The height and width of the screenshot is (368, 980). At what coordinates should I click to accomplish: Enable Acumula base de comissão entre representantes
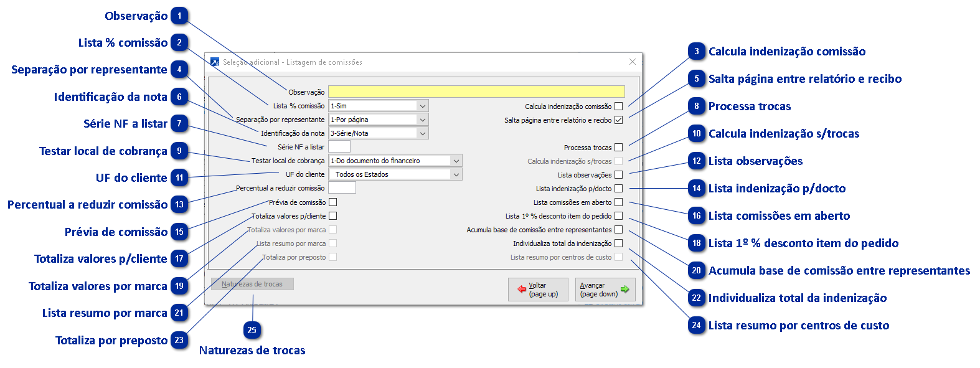pos(618,230)
